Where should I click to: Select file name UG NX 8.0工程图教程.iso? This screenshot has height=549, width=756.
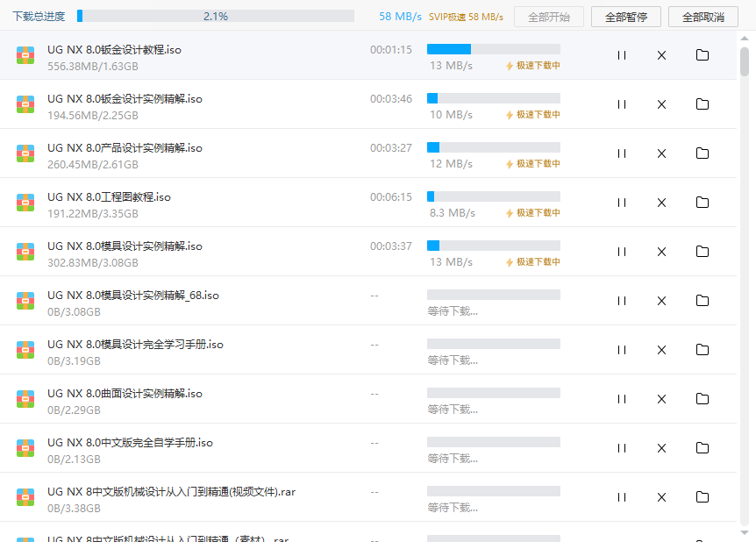click(109, 197)
